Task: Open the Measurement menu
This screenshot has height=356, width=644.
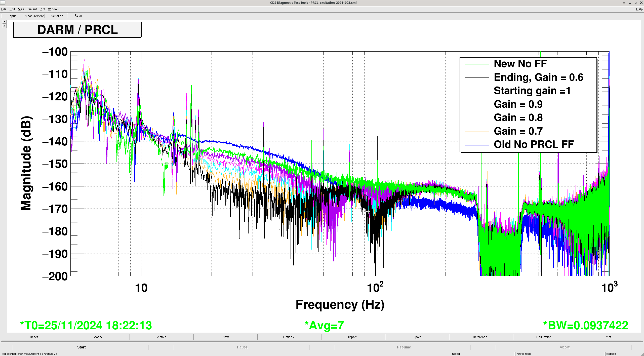Action: pos(27,9)
